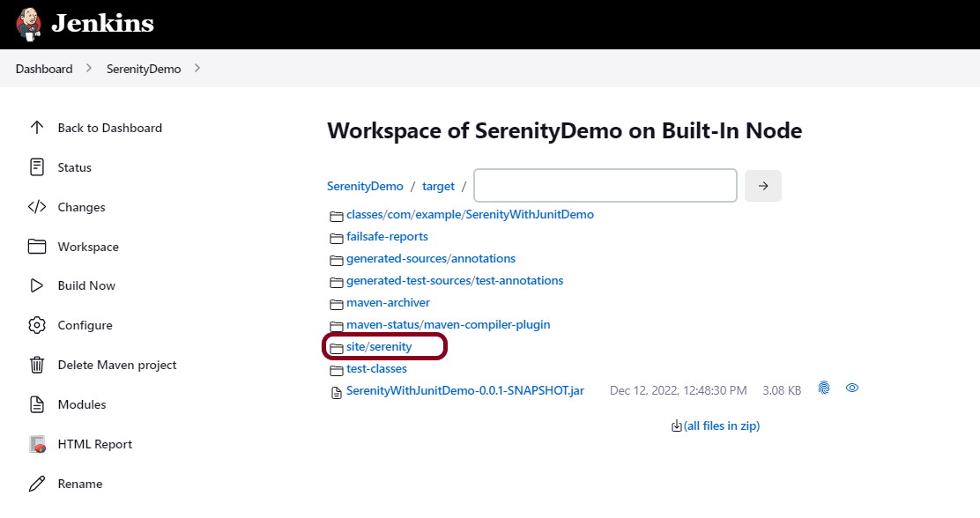Focus the workspace path input field
This screenshot has width=980, height=518.
605,186
